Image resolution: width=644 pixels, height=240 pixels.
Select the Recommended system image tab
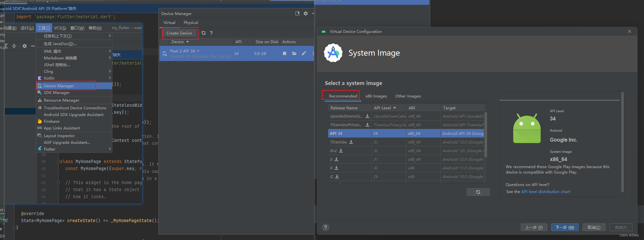pos(343,96)
